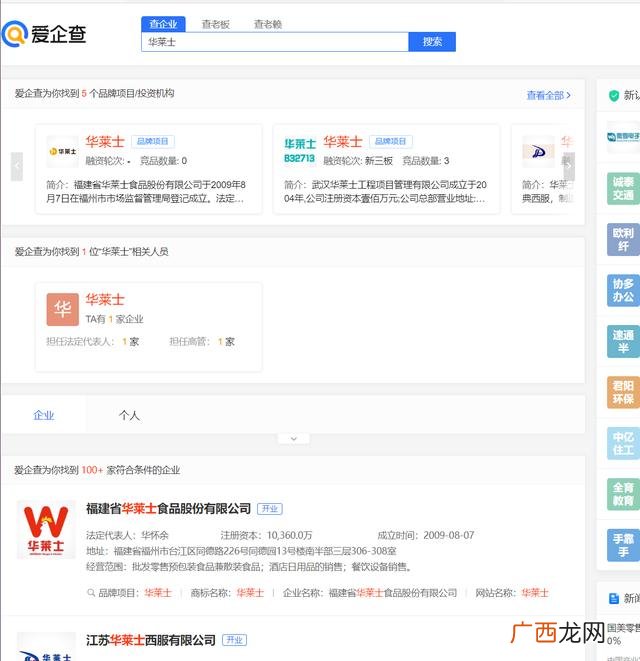This screenshot has height=661, width=640.
Task: Open 福建省华莱士食品股份有限公司 company page
Action: pyautogui.click(x=168, y=508)
